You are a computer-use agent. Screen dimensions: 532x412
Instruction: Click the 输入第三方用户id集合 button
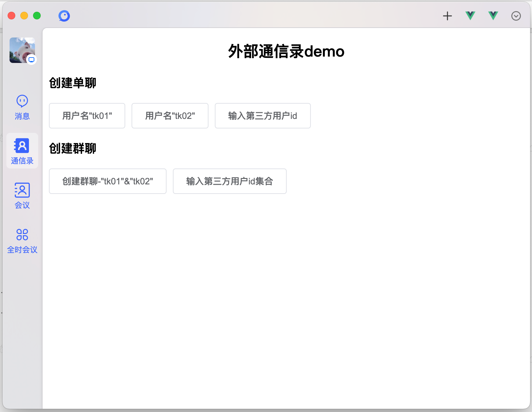pyautogui.click(x=229, y=181)
